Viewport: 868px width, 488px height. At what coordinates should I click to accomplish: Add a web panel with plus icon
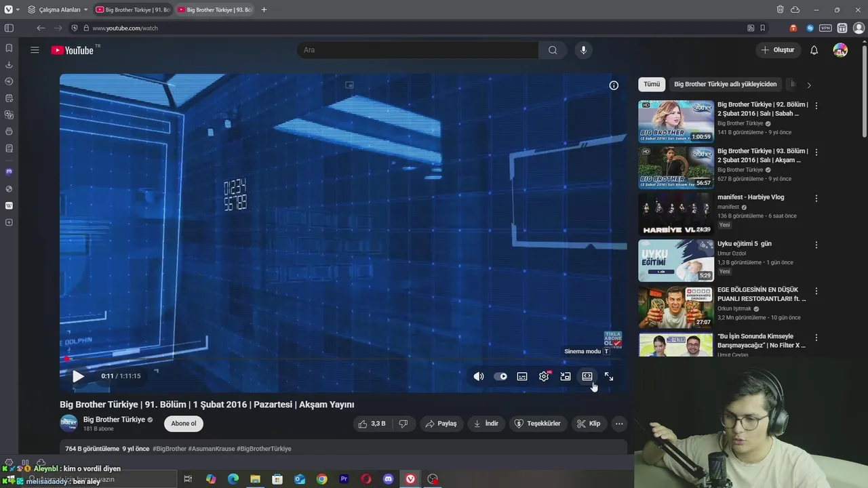point(9,222)
